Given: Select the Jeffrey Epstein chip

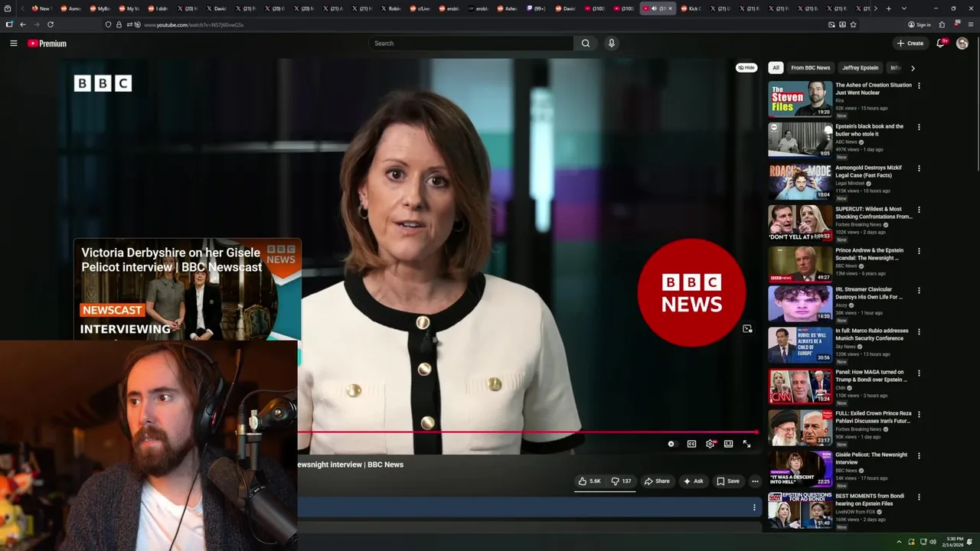Looking at the screenshot, I should 861,67.
